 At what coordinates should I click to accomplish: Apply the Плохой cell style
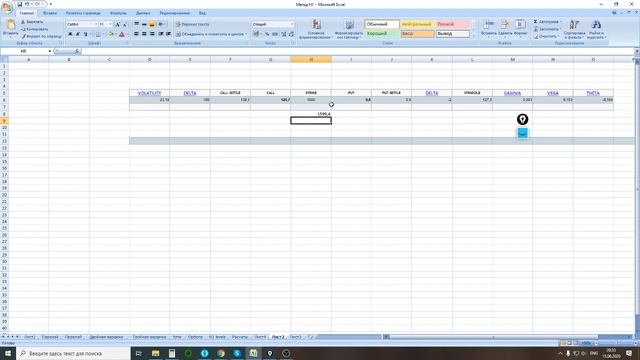click(452, 24)
